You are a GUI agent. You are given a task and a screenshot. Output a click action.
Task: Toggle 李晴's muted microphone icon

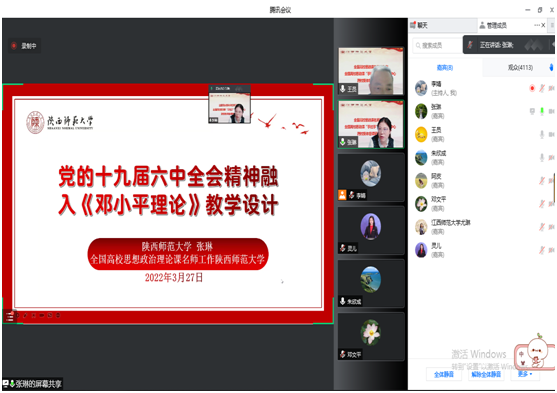click(542, 88)
